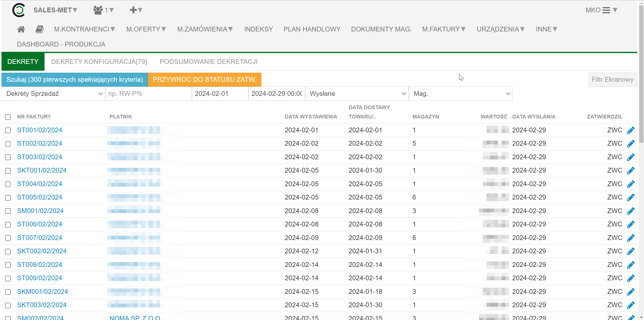Image resolution: width=644 pixels, height=320 pixels.
Task: Open invoice link ST008/02/2024
Action: (x=39, y=265)
